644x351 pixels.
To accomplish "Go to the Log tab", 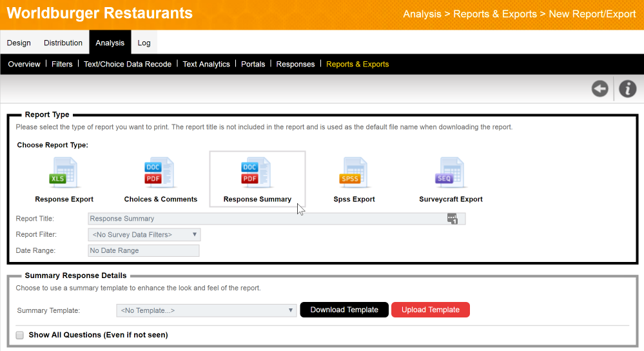I will (144, 43).
